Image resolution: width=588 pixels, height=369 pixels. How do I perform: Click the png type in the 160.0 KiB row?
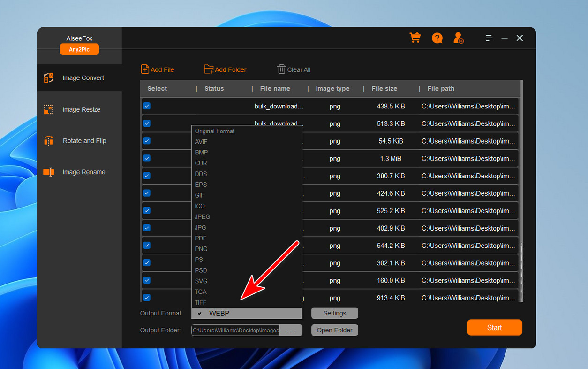point(335,280)
